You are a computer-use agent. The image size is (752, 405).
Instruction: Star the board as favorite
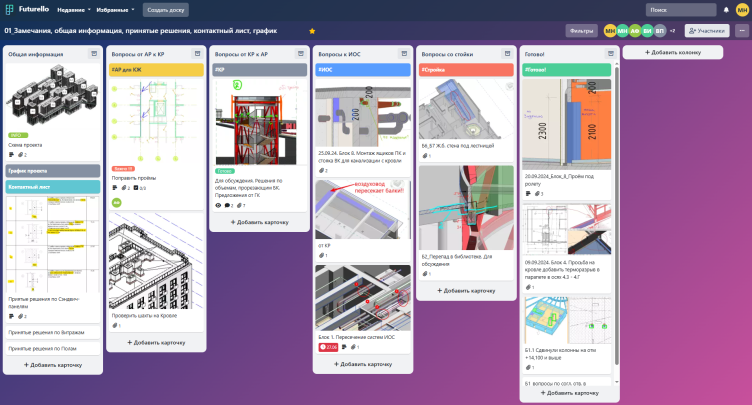coord(312,31)
